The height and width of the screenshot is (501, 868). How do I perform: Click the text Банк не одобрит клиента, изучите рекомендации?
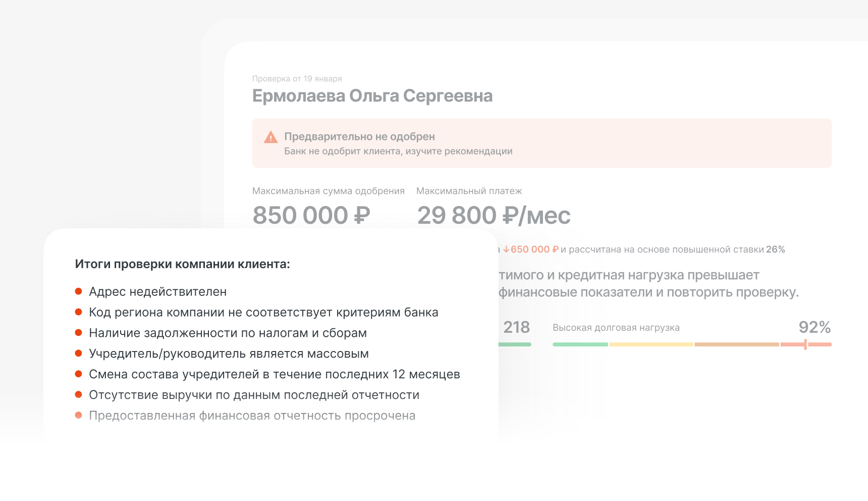click(x=398, y=151)
